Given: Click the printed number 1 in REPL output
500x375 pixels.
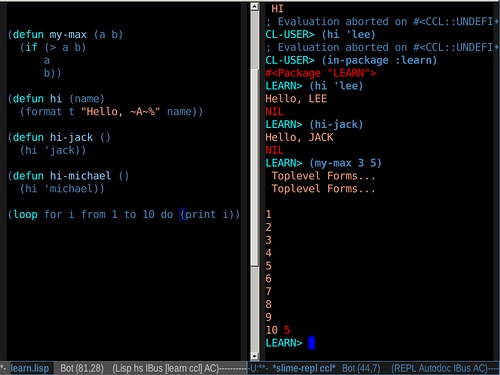Looking at the screenshot, I should 268,214.
